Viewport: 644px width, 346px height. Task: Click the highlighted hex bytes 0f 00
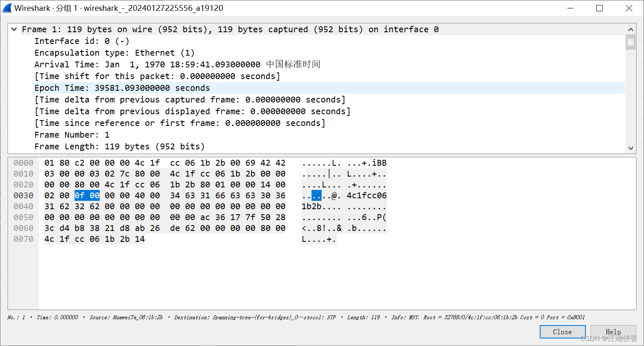87,195
